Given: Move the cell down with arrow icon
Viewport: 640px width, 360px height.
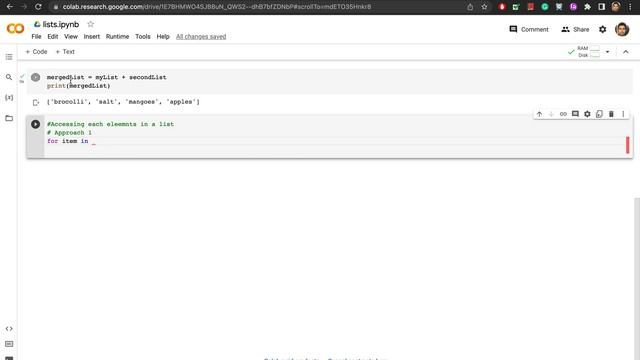Looking at the screenshot, I should tap(551, 114).
